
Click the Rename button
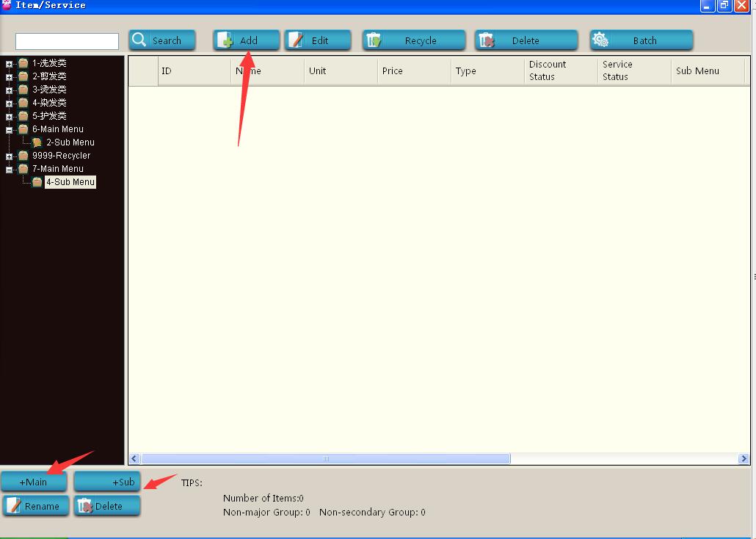(36, 506)
